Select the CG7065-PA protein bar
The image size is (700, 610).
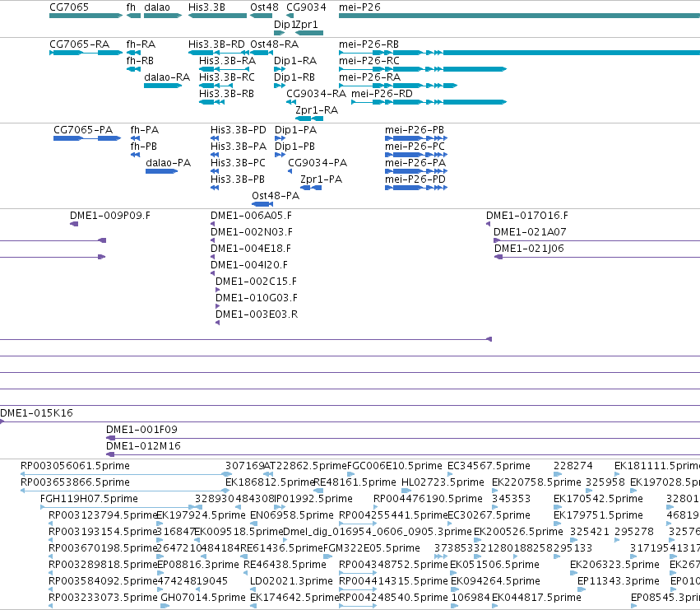(x=87, y=138)
